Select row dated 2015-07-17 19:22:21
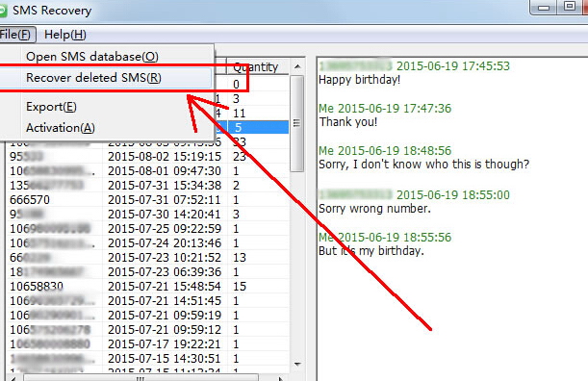Image resolution: width=588 pixels, height=381 pixels. click(148, 344)
